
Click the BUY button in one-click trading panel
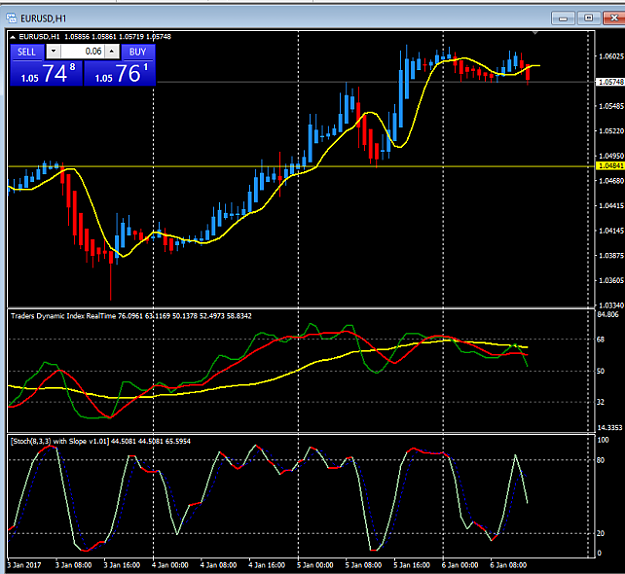[x=138, y=52]
